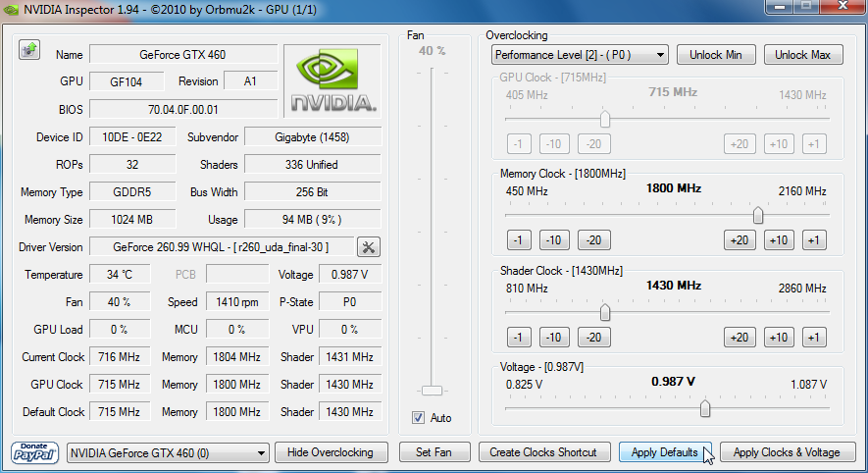Click the upload screenshot icon beside Name
Screen dimensions: 868x473
pos(28,50)
